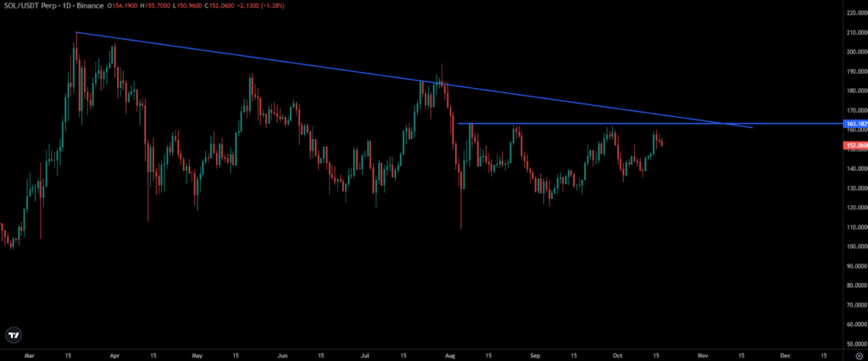Click the high price value H155.7000

[x=153, y=5]
